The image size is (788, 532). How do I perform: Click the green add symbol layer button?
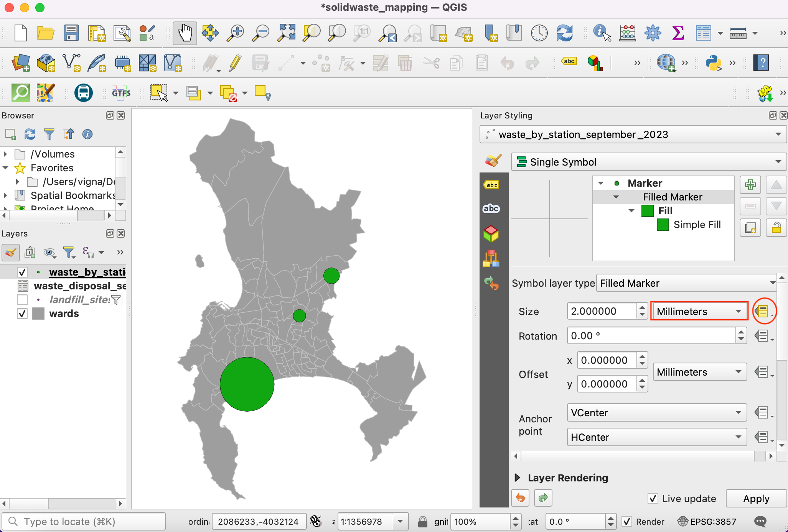pyautogui.click(x=750, y=185)
